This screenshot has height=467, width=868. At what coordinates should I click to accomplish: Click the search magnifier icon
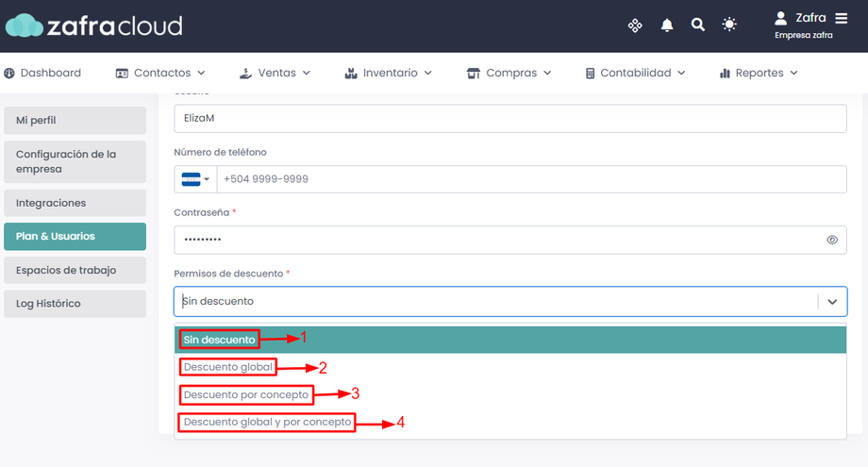click(698, 25)
